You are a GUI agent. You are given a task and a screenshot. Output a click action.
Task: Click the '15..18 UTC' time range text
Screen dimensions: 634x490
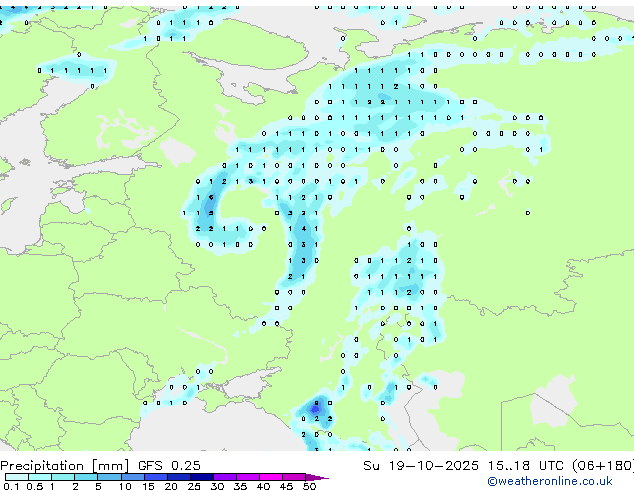[x=525, y=466]
